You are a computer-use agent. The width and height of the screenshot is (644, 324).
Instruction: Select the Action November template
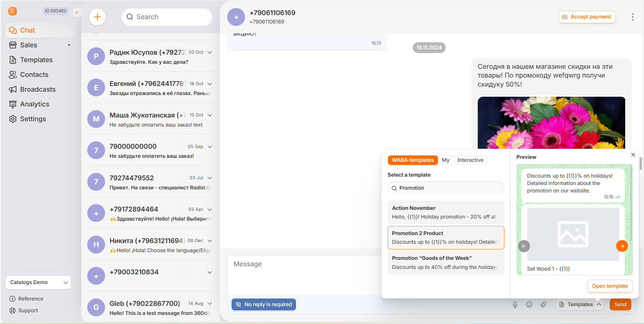[x=445, y=213]
